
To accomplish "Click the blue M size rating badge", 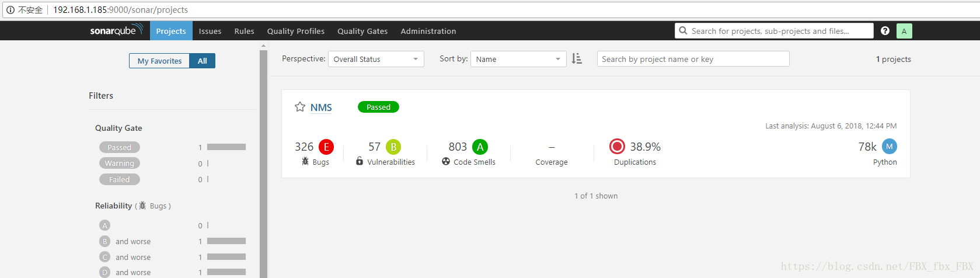I will [x=890, y=147].
